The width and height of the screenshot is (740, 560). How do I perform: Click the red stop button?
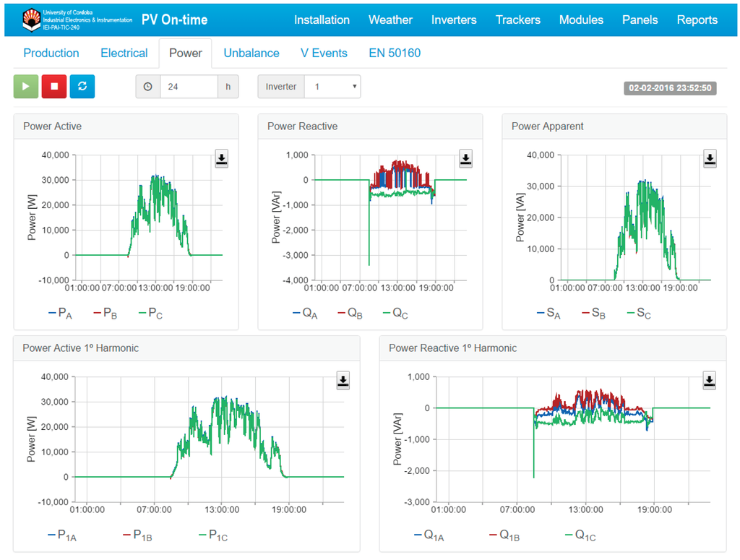pos(54,87)
